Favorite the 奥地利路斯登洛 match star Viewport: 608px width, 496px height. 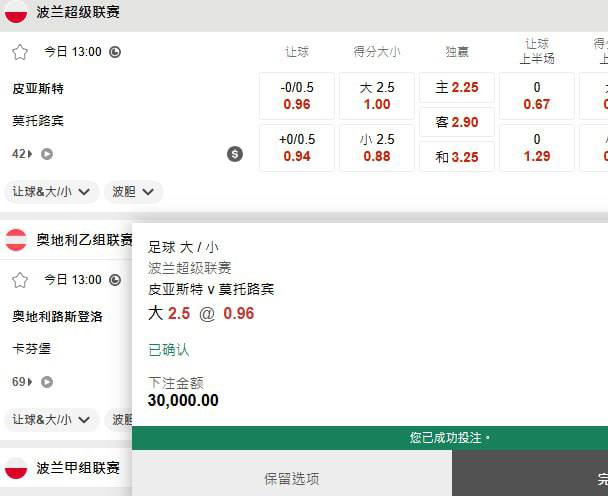pyautogui.click(x=20, y=280)
